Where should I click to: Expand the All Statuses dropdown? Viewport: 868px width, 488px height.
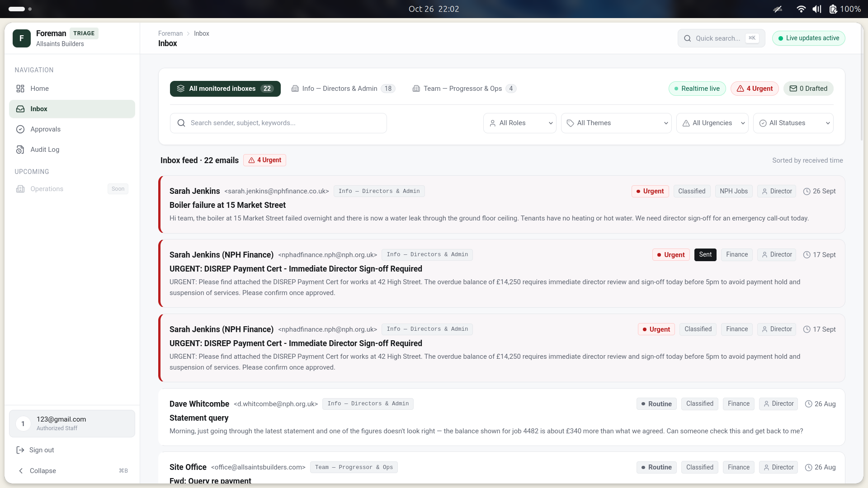[x=793, y=123]
